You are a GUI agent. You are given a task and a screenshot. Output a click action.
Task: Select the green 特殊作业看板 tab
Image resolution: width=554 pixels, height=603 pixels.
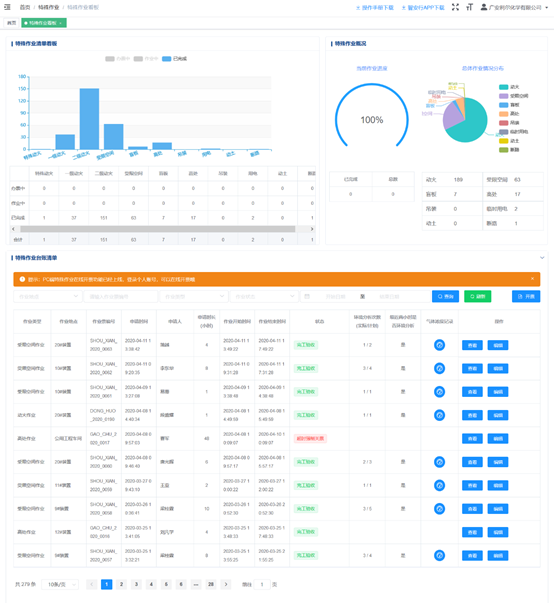click(43, 23)
